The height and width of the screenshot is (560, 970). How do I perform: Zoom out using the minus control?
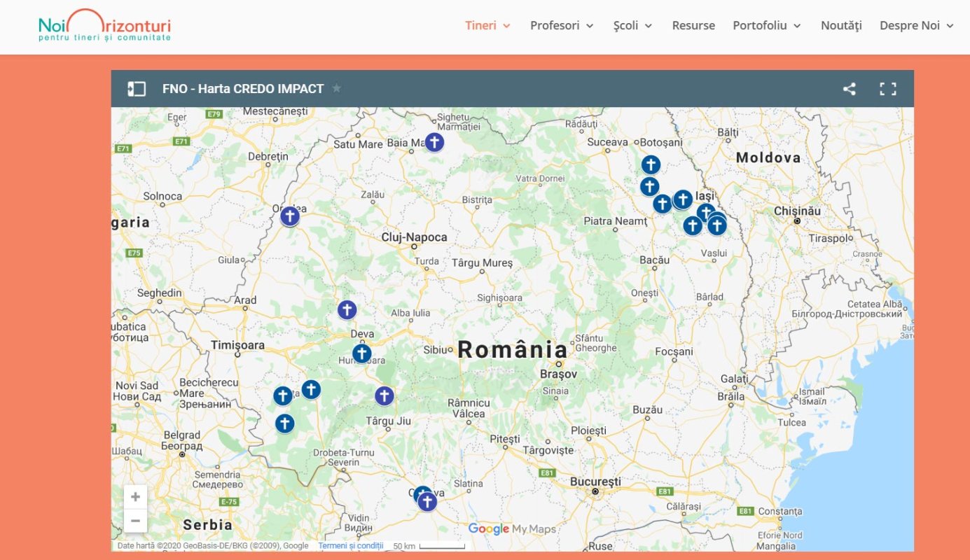click(134, 520)
